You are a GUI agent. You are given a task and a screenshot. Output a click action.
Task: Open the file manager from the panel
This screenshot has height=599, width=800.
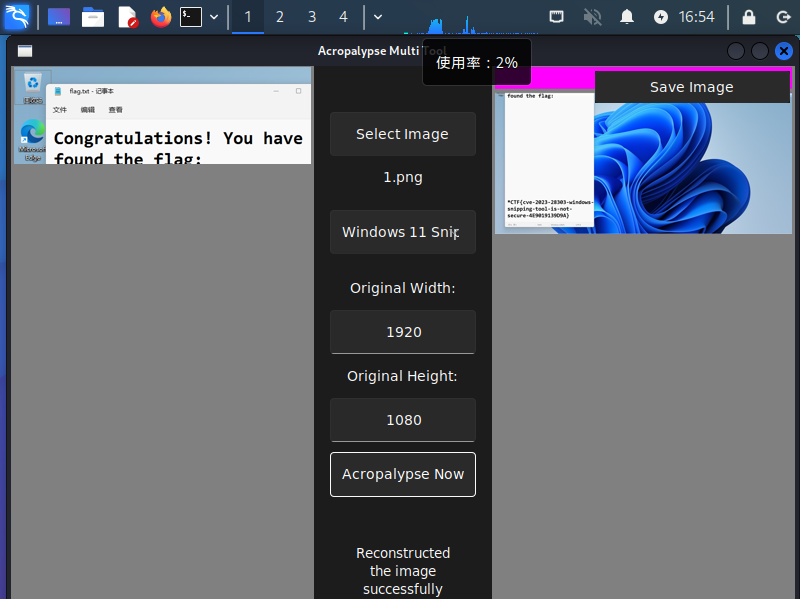(x=93, y=17)
